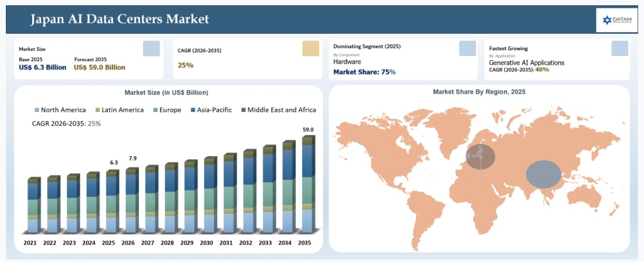
Task: Click the grey bubble over Japan on map
Action: pos(544,174)
